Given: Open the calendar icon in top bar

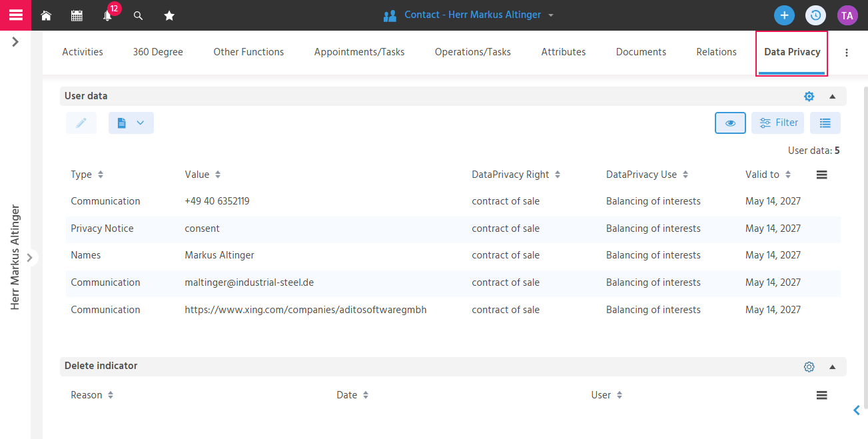Looking at the screenshot, I should (x=77, y=15).
